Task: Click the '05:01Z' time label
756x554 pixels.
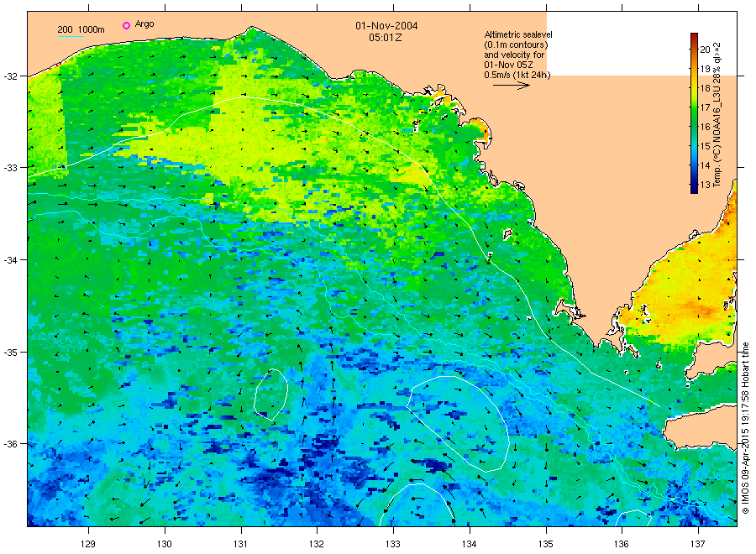Action: click(386, 38)
